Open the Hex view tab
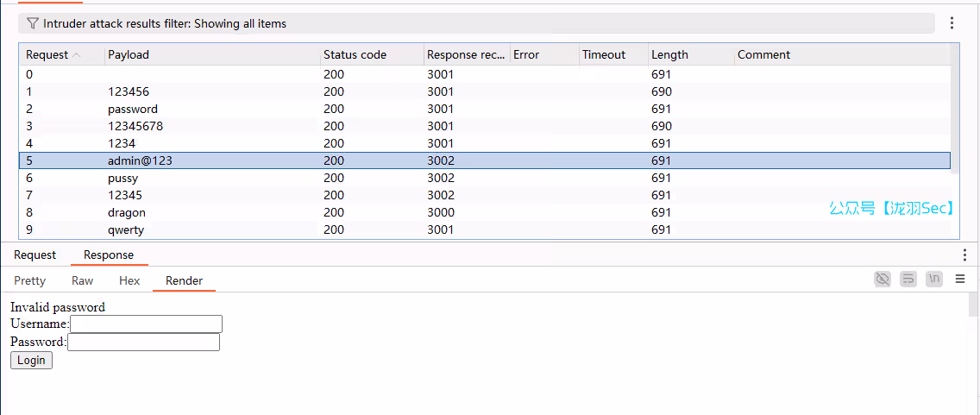Image resolution: width=980 pixels, height=415 pixels. tap(129, 280)
